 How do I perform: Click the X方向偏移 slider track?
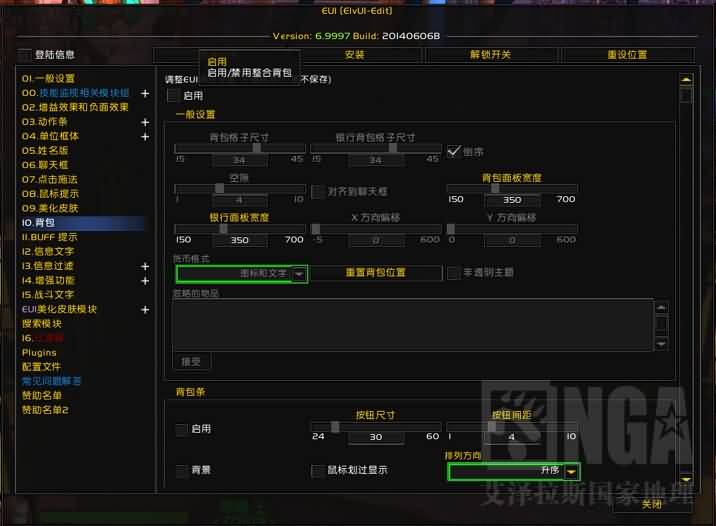pos(376,229)
